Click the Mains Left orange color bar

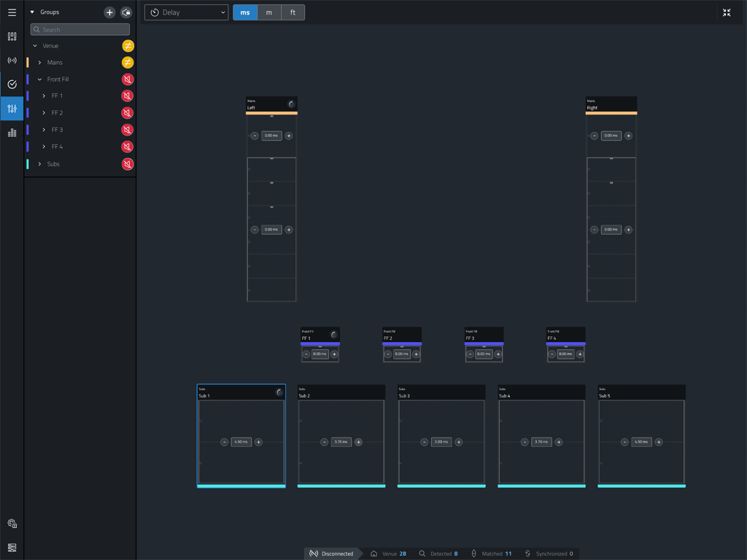pos(271,113)
